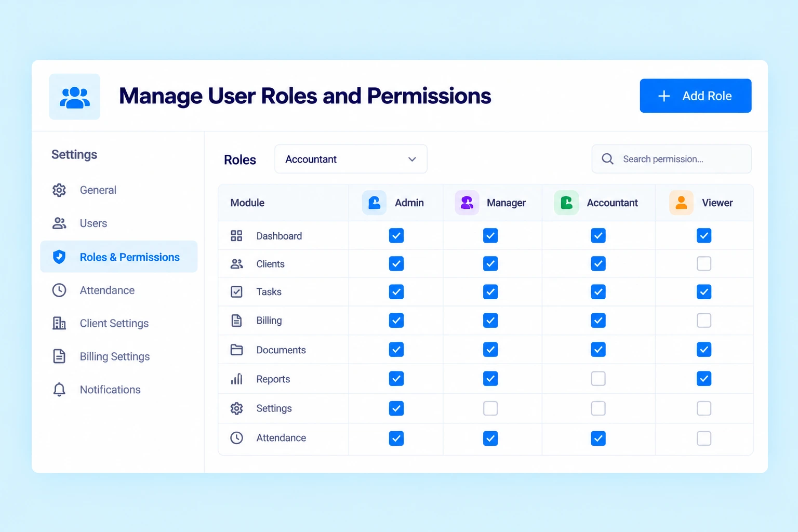Click the Clients module row label
798x532 pixels.
pyautogui.click(x=270, y=264)
